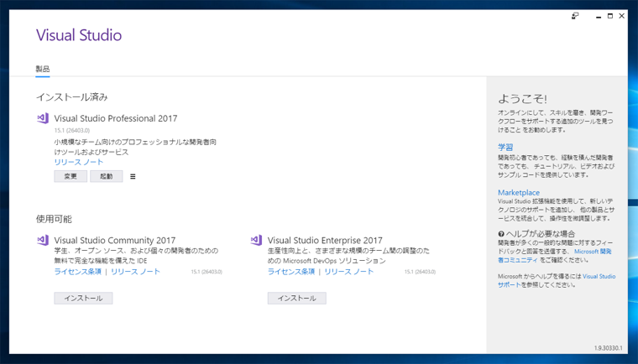The image size is (638, 364).
Task: Click the Visual Studio Community 2017 logo icon
Action: 43,240
